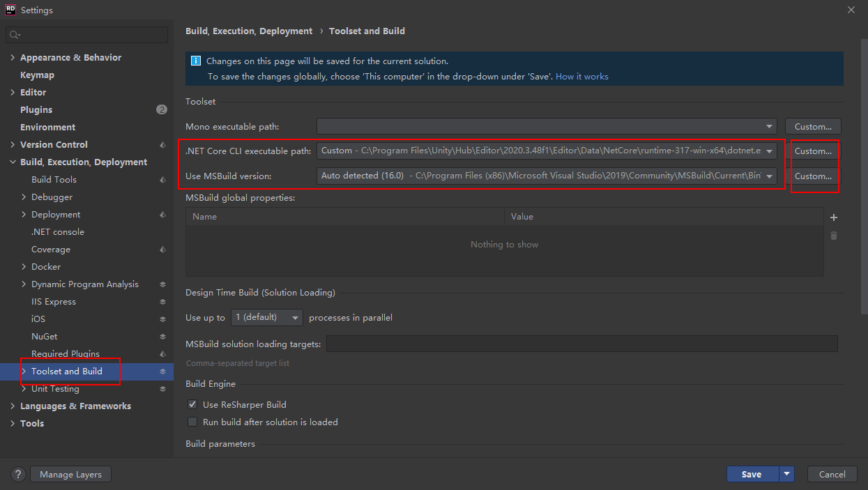Expand the Unit Testing subsection

point(24,389)
